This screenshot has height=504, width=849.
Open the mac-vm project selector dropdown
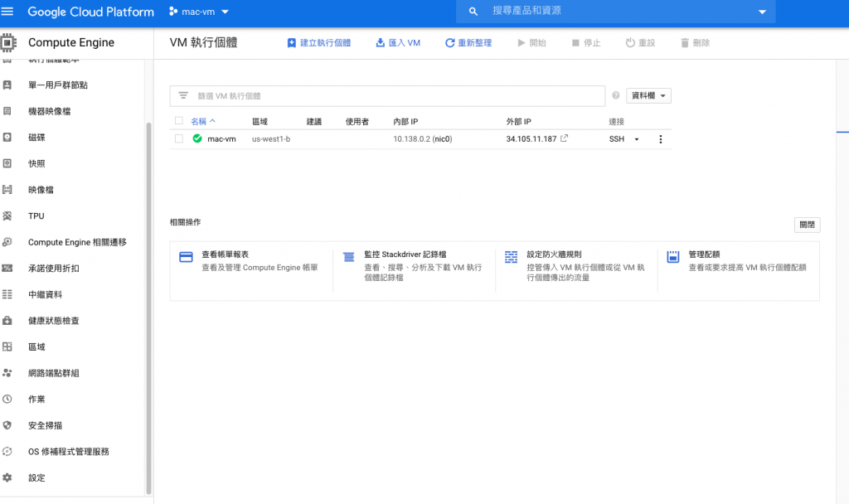(199, 12)
